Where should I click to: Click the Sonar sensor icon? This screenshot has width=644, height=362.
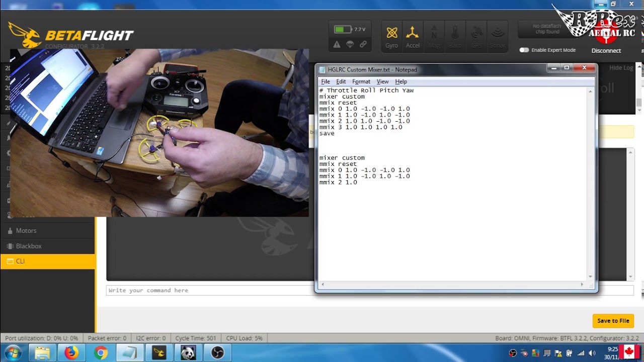[498, 37]
